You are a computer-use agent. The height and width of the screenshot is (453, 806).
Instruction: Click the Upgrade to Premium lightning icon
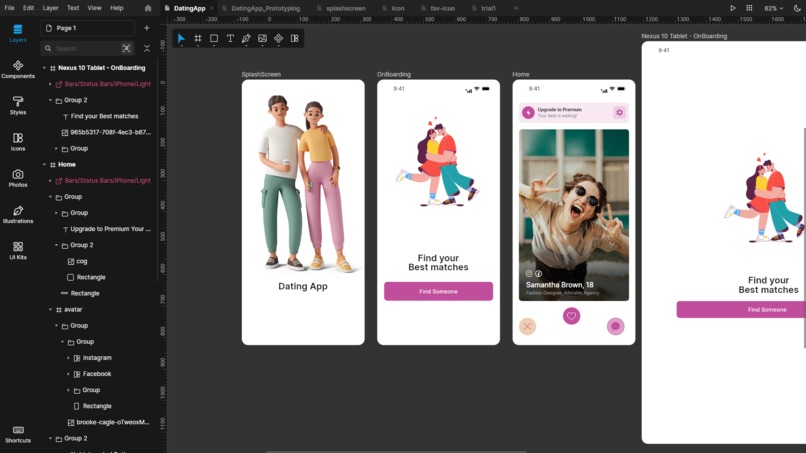click(528, 112)
